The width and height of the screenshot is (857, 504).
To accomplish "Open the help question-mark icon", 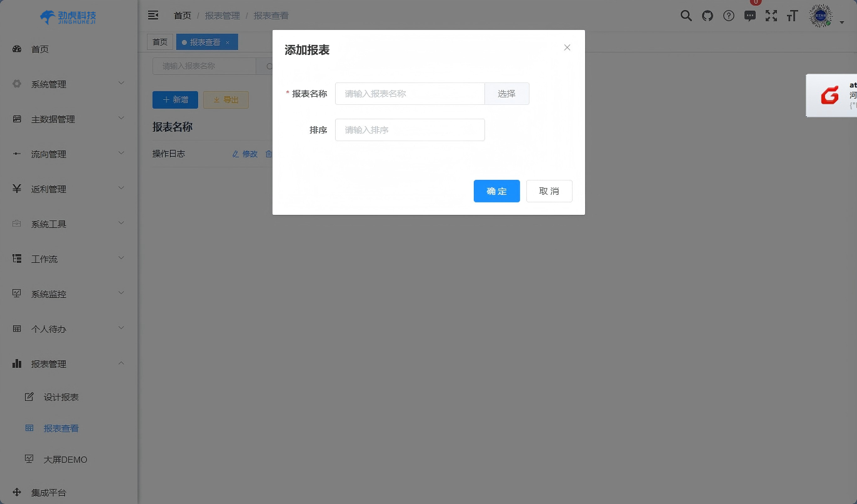I will click(728, 15).
